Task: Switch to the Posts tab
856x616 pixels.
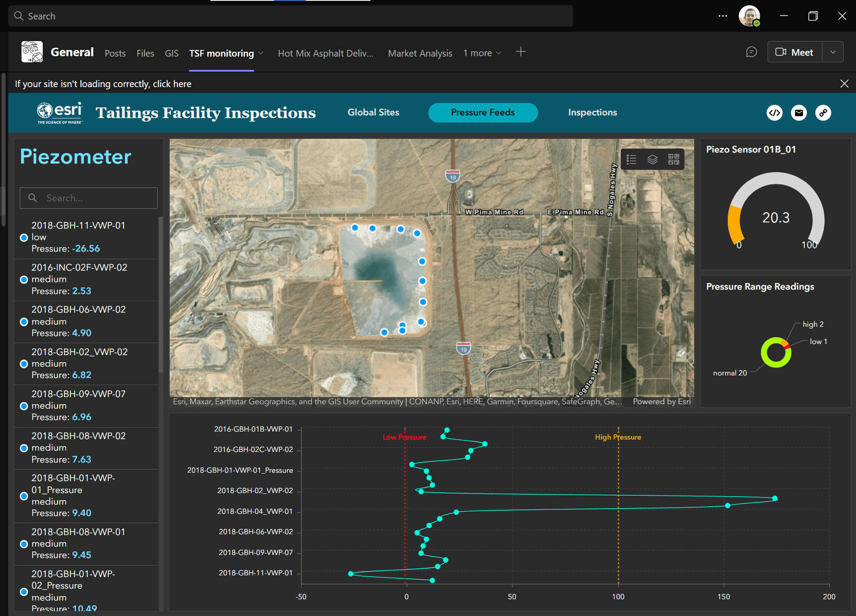Action: point(115,53)
